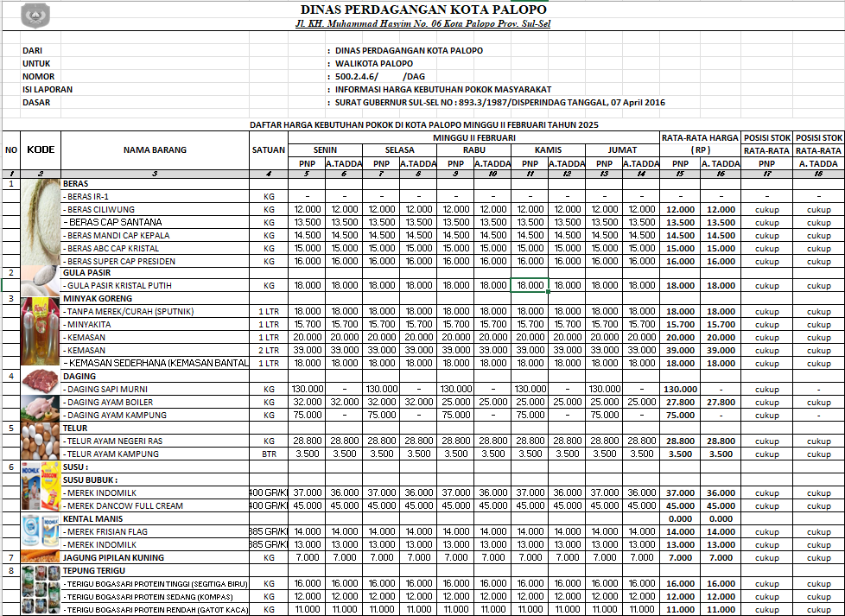This screenshot has width=845, height=616.
Task: Click the street address line under the title
Action: [x=423, y=23]
